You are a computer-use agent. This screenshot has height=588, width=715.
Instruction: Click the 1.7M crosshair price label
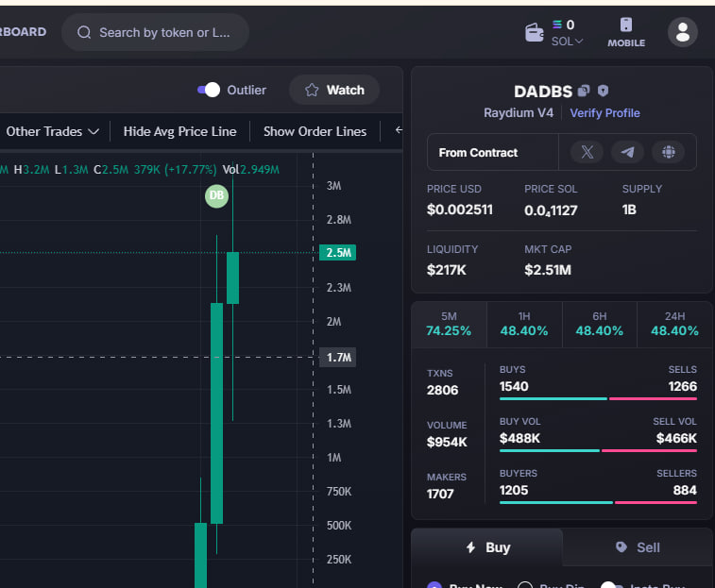[x=338, y=358]
